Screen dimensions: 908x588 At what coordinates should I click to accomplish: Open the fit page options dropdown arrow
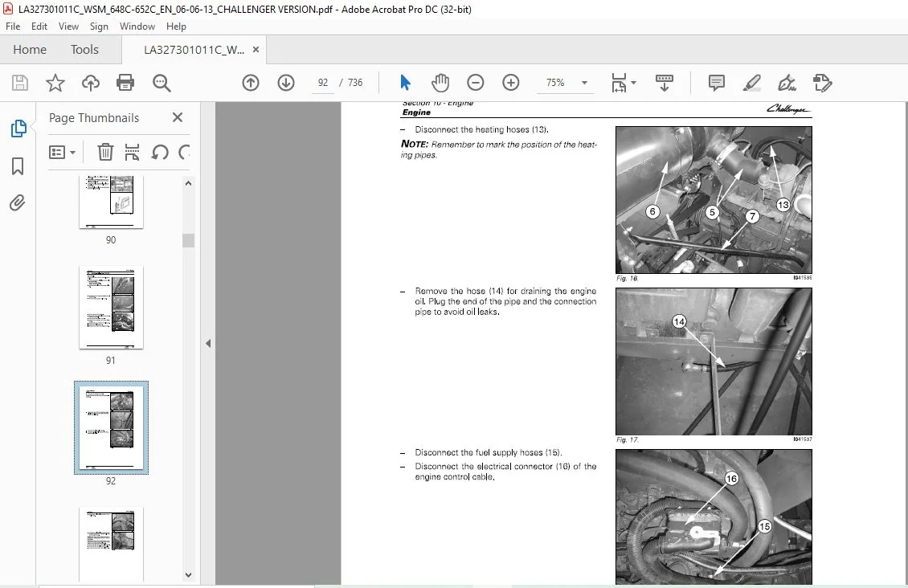pos(633,83)
